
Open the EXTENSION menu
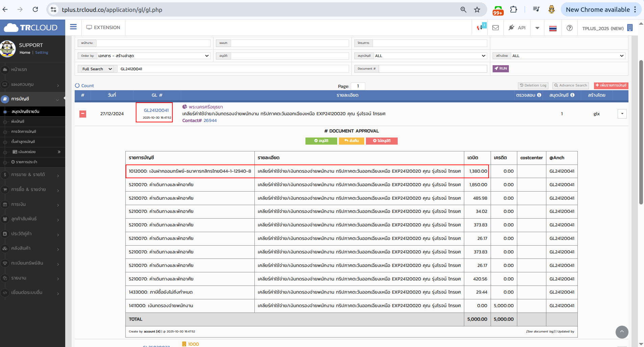[x=103, y=27]
